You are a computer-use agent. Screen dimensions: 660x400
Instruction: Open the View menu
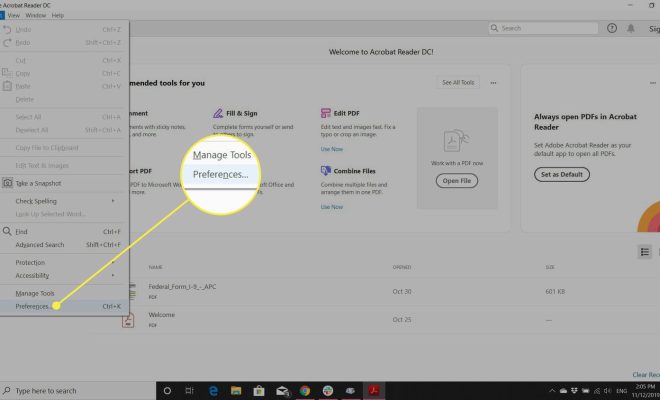[x=13, y=15]
